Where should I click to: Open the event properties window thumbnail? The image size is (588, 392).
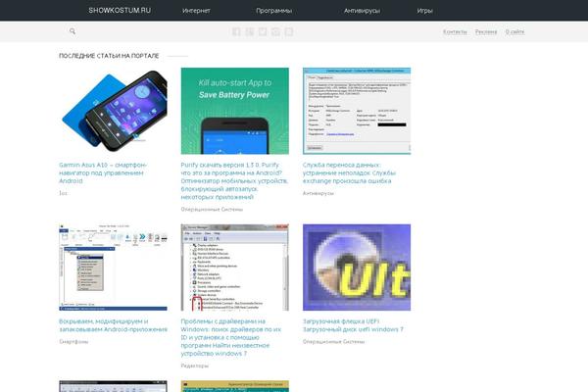[357, 111]
